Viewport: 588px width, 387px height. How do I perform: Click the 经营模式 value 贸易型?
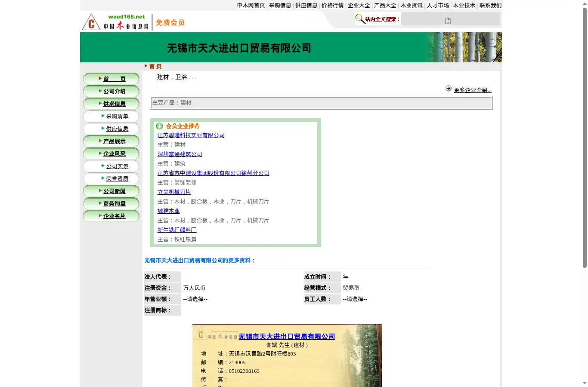tap(351, 288)
